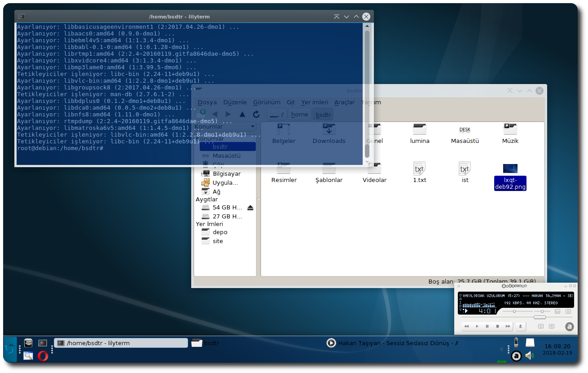Open the Şablonlar folder
This screenshot has height=373, width=588.
tap(329, 173)
